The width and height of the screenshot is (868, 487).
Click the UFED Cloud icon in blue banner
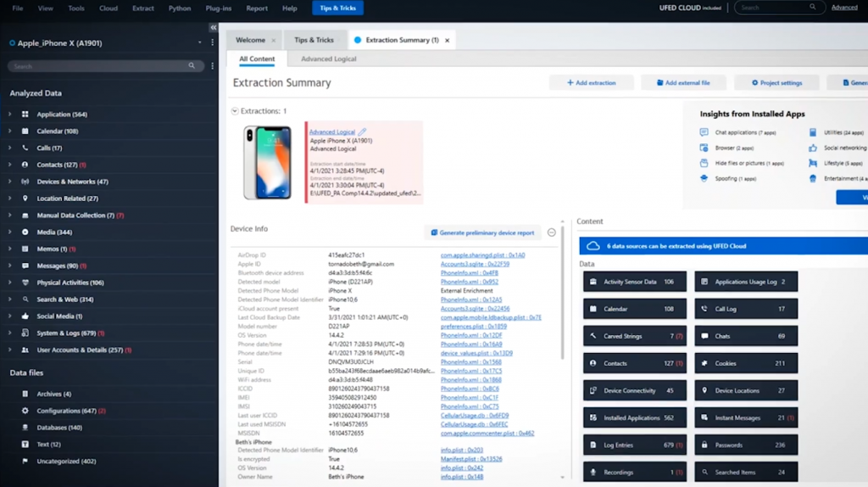(x=593, y=246)
